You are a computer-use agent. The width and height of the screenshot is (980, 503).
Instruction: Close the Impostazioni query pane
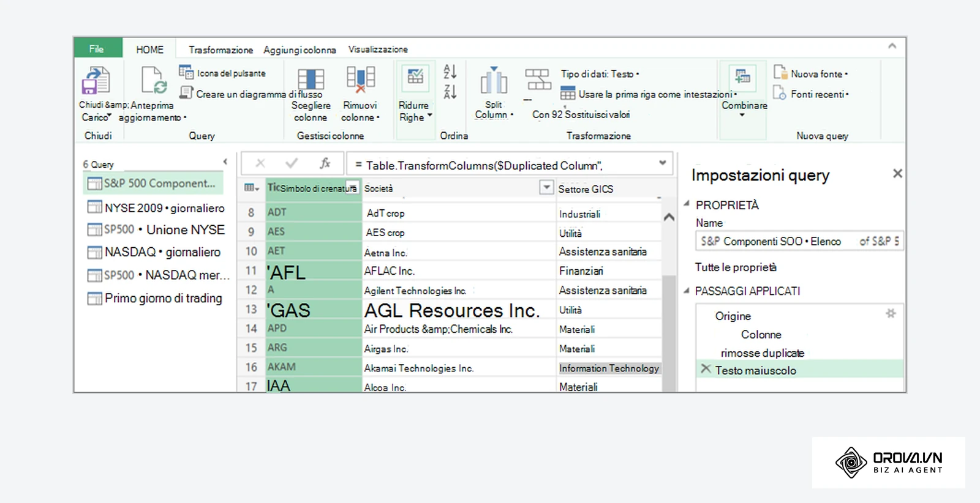[x=897, y=173]
